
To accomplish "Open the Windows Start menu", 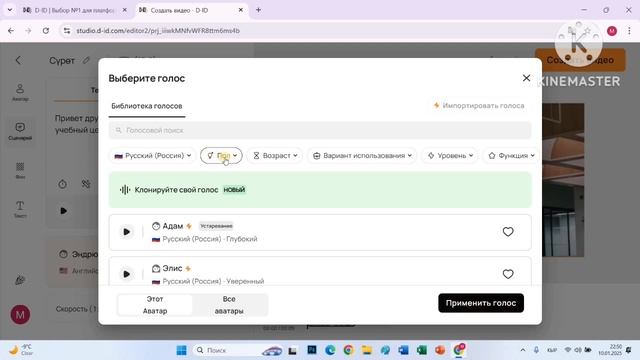I will [x=181, y=350].
